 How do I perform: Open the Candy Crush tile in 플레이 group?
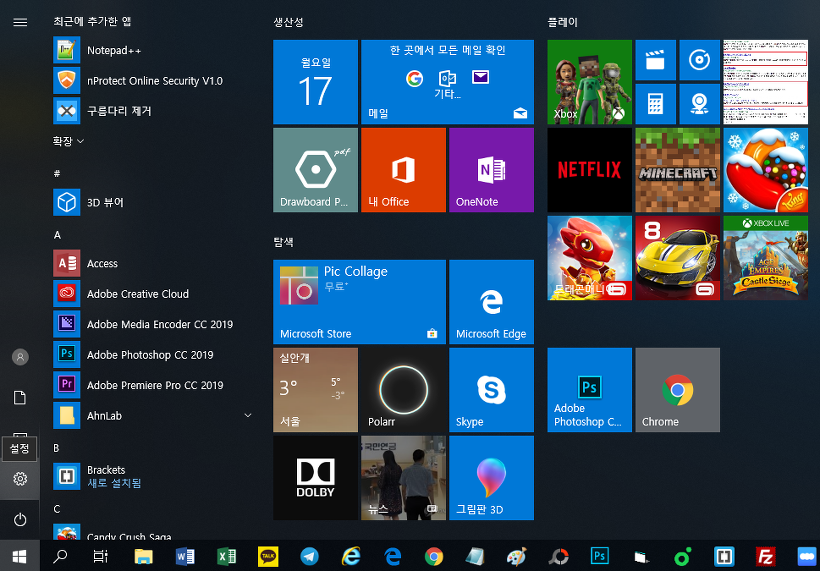pos(765,170)
